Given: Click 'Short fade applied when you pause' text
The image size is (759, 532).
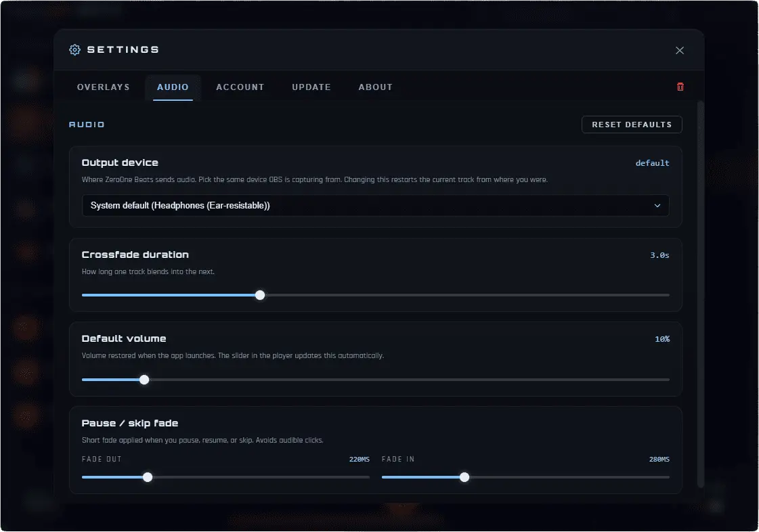Looking at the screenshot, I should [202, 440].
